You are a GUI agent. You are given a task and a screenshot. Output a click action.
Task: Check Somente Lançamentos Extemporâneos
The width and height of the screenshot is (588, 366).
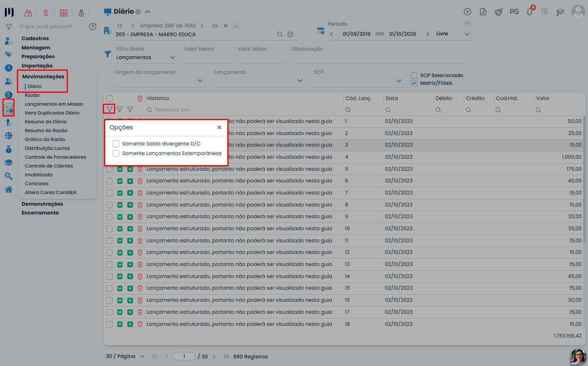coord(116,153)
